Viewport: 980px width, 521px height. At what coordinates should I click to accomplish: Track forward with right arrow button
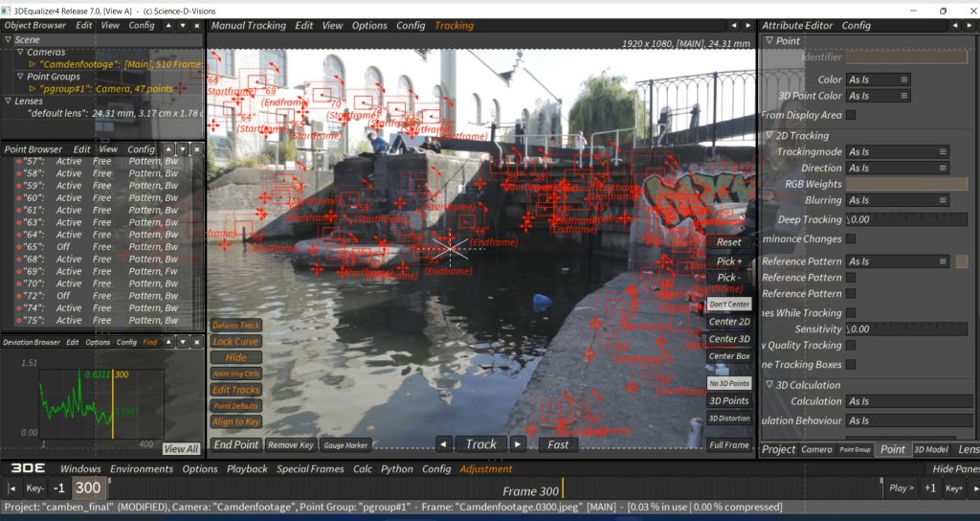(518, 444)
